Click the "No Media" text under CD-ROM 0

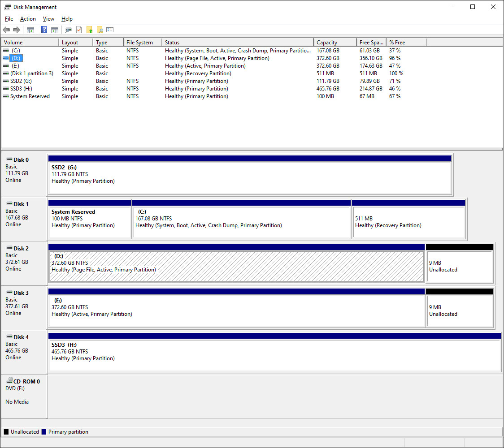tap(17, 402)
